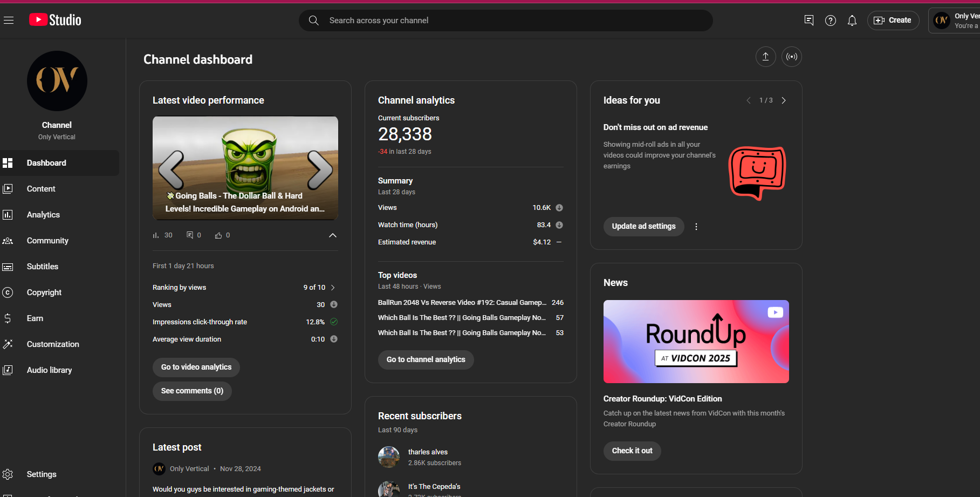Image resolution: width=980 pixels, height=497 pixels.
Task: Open Content in the sidebar
Action: click(x=59, y=189)
